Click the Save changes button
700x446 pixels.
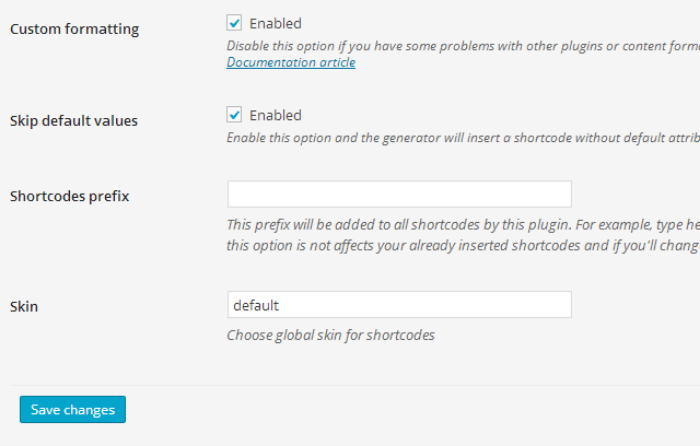73,409
